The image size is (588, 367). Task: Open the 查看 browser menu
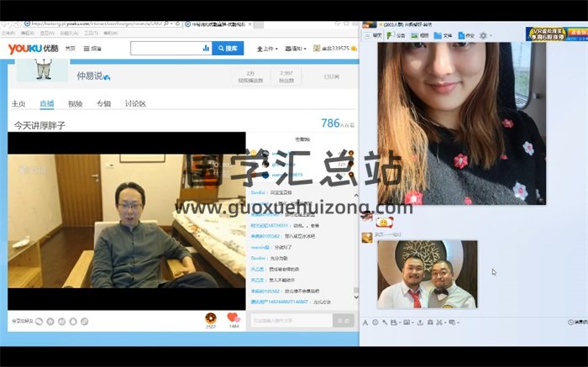click(x=47, y=33)
